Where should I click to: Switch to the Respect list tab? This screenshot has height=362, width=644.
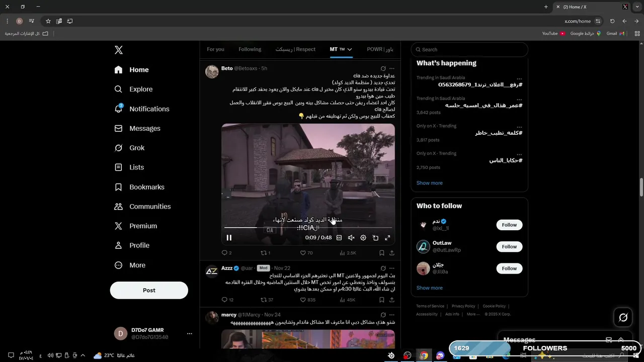295,49
